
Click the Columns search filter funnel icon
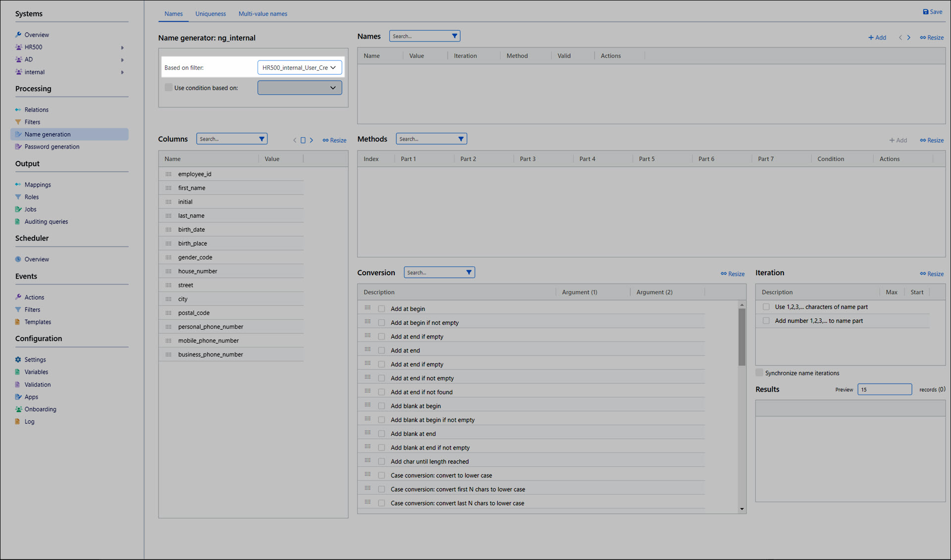262,139
